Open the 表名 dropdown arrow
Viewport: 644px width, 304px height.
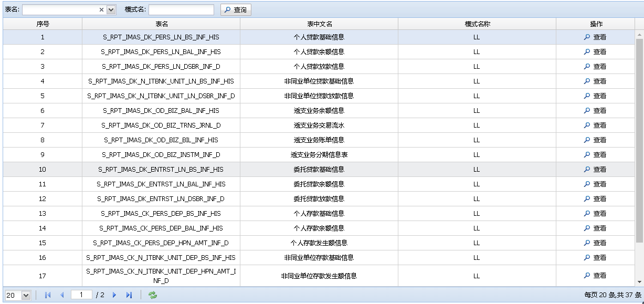(x=111, y=10)
